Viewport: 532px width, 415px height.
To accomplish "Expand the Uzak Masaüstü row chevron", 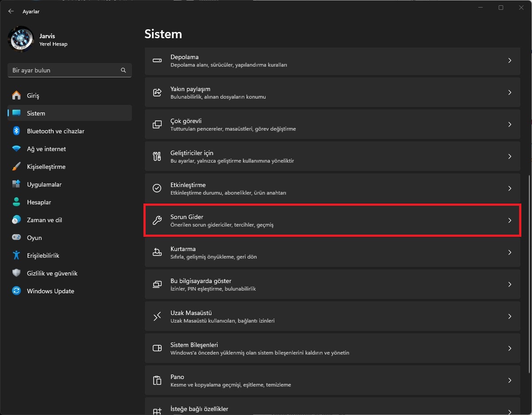I will (x=509, y=316).
